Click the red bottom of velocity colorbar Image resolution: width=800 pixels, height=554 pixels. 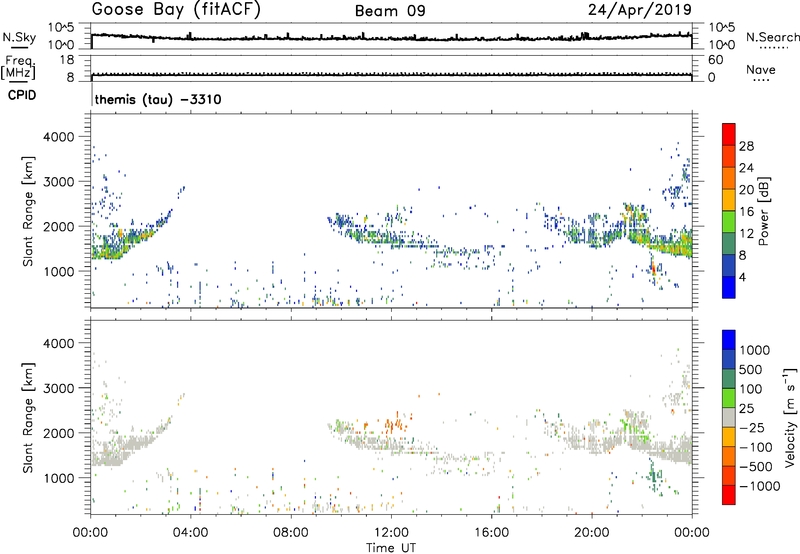tap(729, 495)
